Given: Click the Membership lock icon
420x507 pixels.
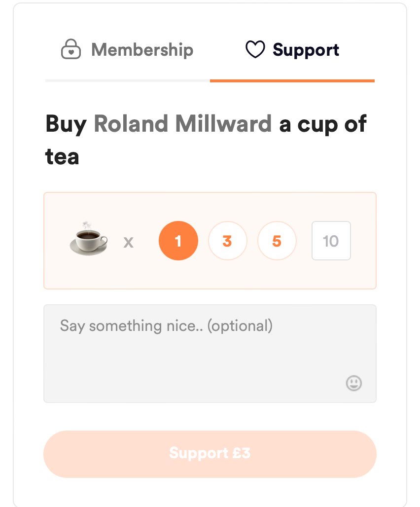Looking at the screenshot, I should [x=71, y=49].
